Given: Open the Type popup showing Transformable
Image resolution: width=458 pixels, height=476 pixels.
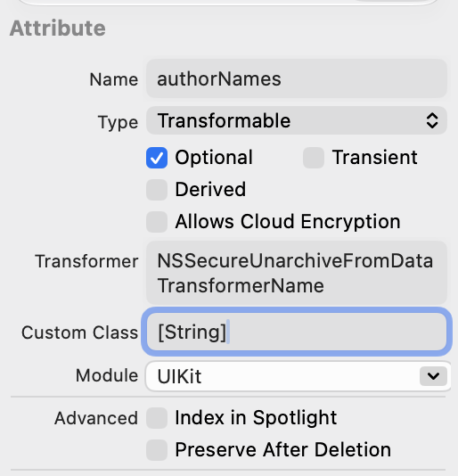Looking at the screenshot, I should coord(297,120).
